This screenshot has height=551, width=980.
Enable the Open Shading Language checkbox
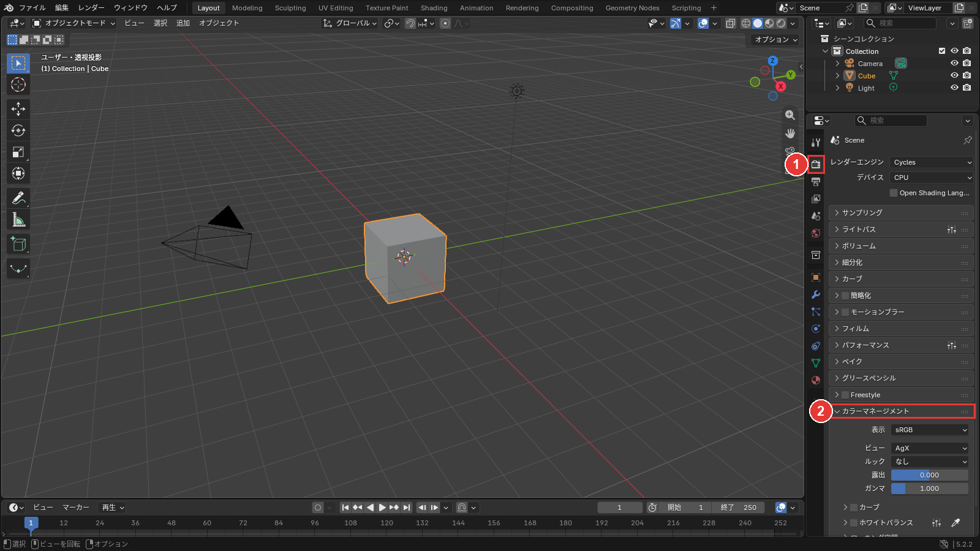pyautogui.click(x=894, y=193)
